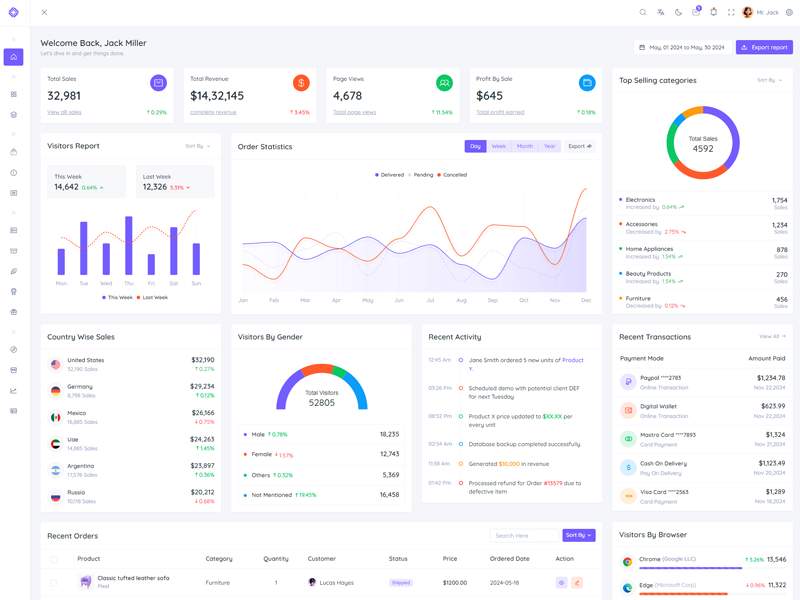Click the Home icon in sidebar
This screenshot has height=600, width=800.
[13, 57]
